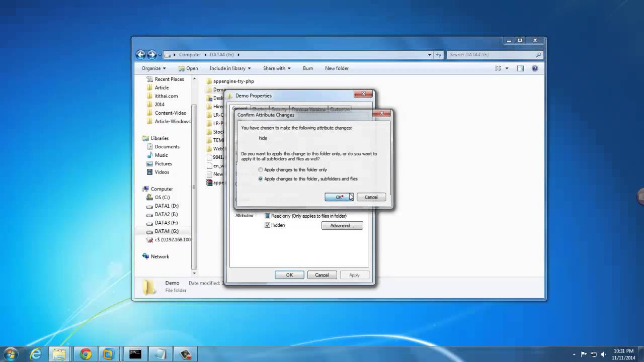Image resolution: width=644 pixels, height=362 pixels.
Task: Select the en_w file icon in list
Action: coord(209,166)
